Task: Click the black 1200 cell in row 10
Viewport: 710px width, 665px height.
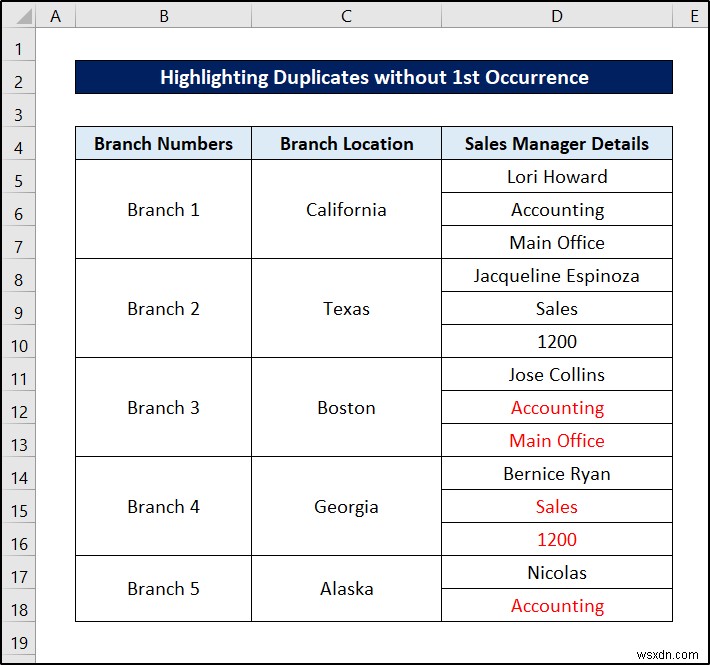Action: pyautogui.click(x=557, y=342)
